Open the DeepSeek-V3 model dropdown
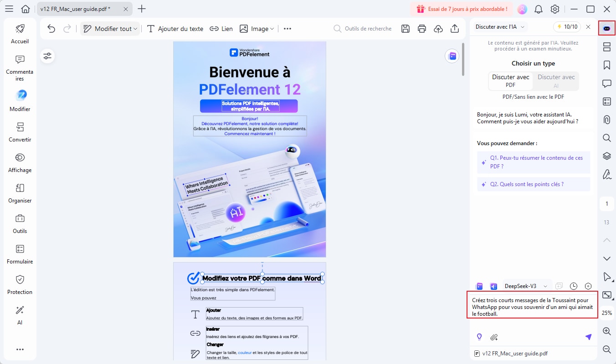Image resolution: width=616 pixels, height=364 pixels. 526,286
